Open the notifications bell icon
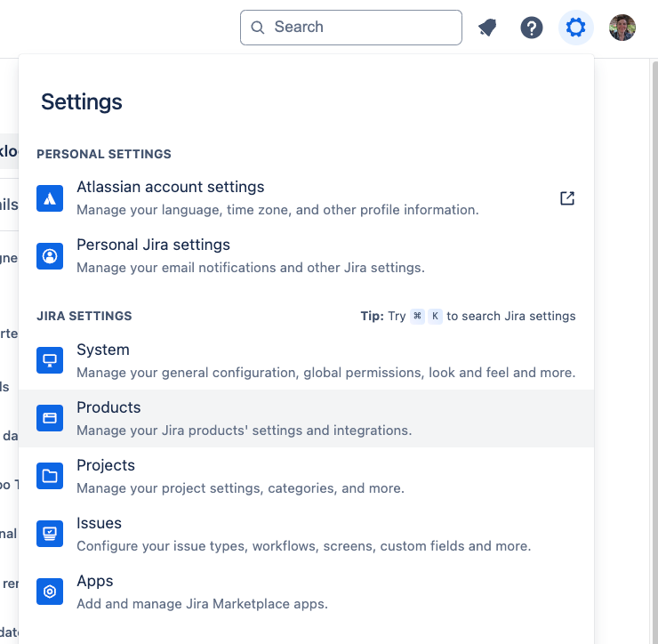This screenshot has width=658, height=644. point(487,28)
